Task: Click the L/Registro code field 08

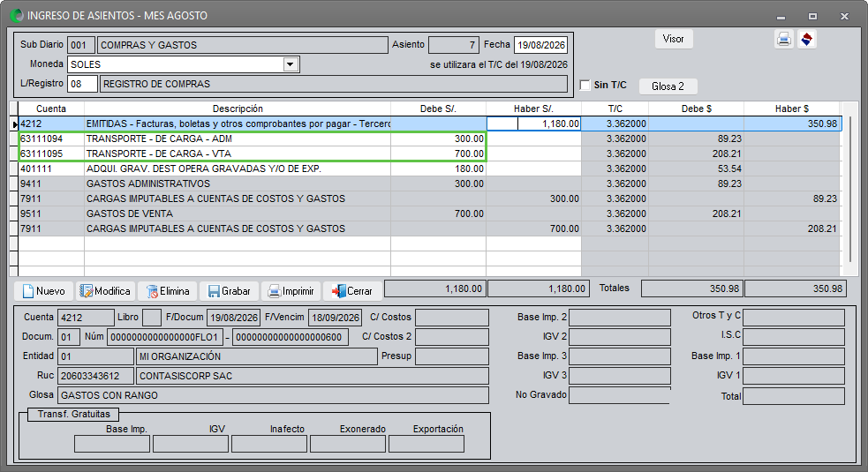Action: pyautogui.click(x=82, y=84)
